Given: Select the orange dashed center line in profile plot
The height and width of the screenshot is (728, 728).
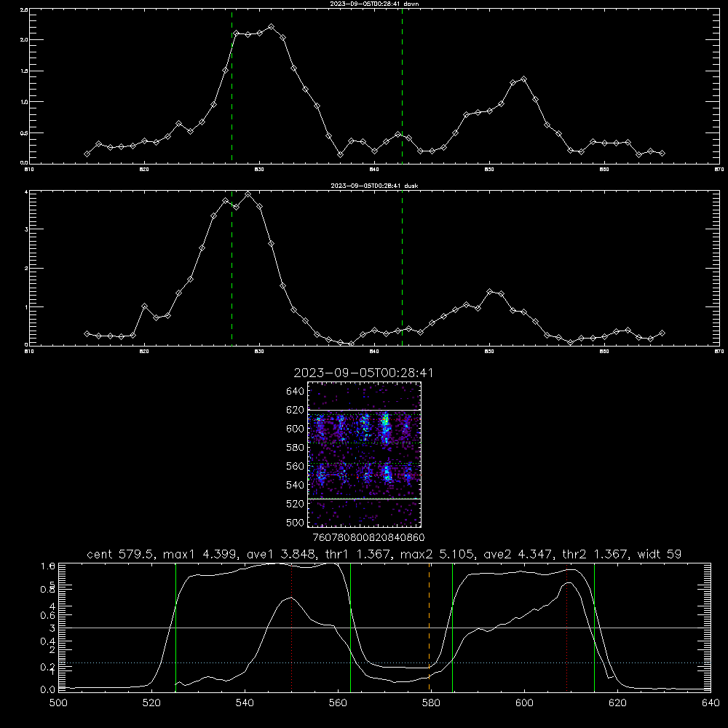Looking at the screenshot, I should pos(429,628).
